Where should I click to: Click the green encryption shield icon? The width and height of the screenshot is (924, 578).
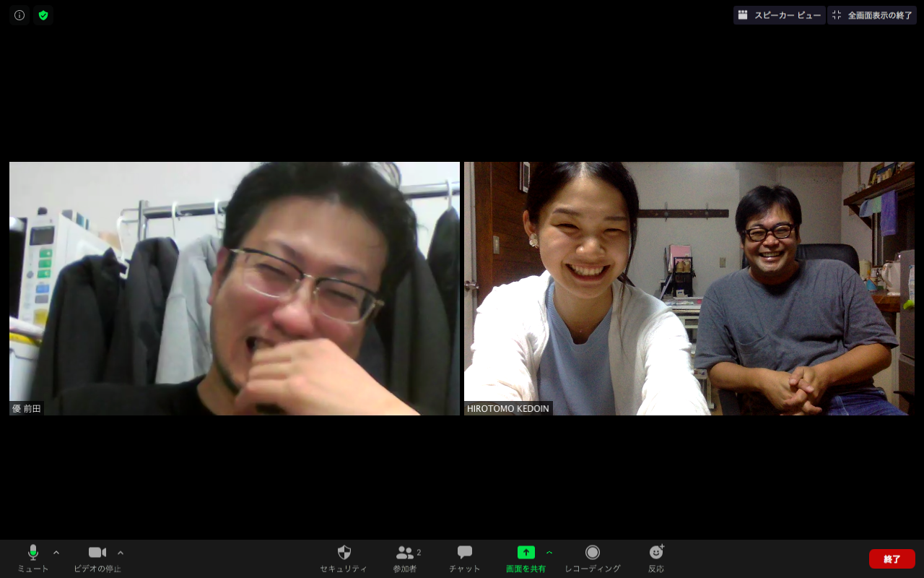tap(43, 15)
